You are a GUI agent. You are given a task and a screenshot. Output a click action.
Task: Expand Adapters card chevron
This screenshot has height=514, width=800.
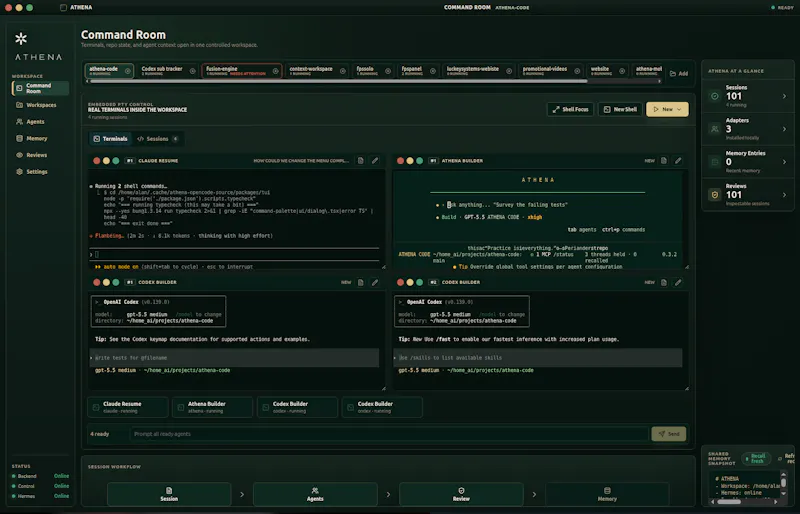(784, 129)
